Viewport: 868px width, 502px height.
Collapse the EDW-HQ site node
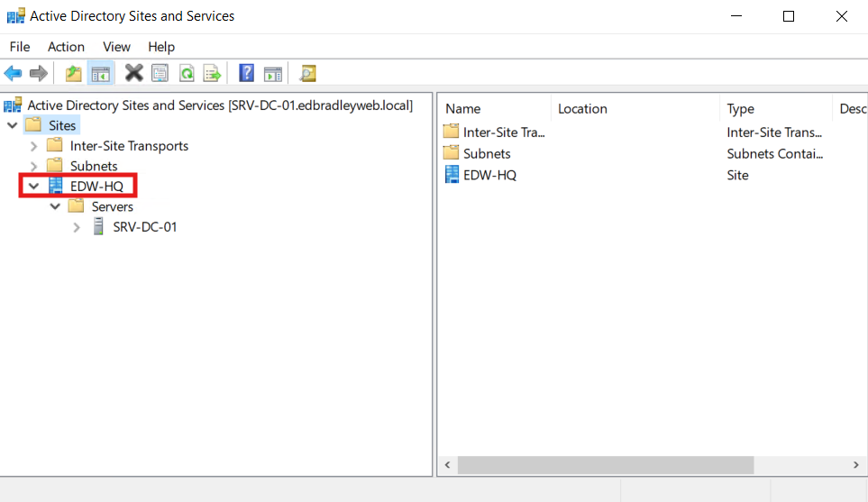[33, 187]
